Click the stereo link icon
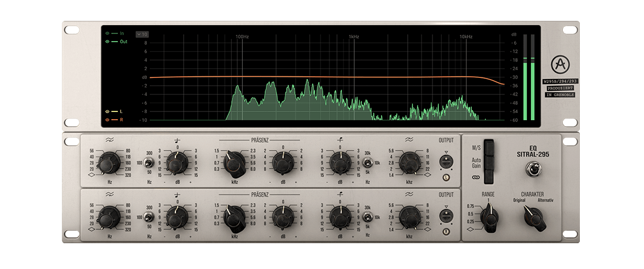Viewport: 644px width, 269px height. click(476, 177)
